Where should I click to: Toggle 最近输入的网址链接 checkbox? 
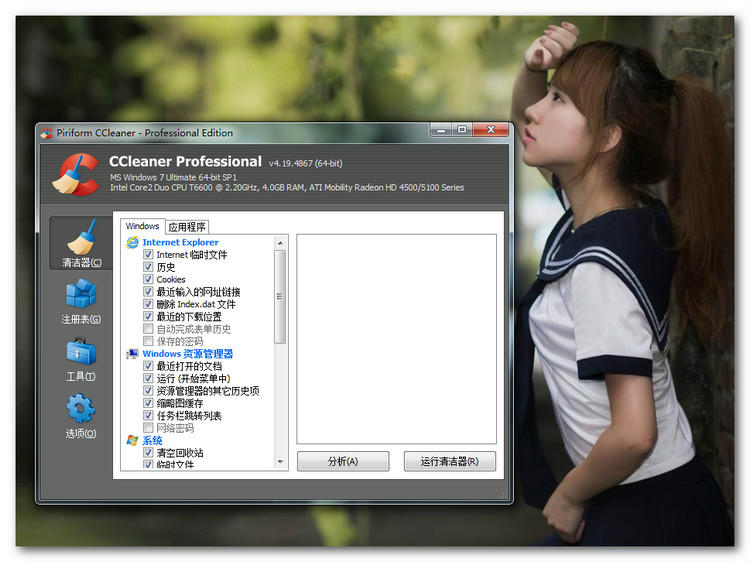pyautogui.click(x=148, y=292)
